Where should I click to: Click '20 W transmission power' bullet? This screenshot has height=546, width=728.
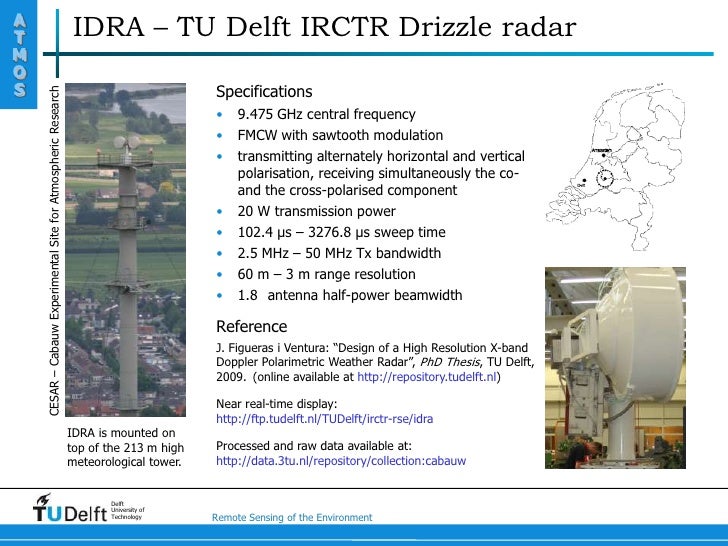pyautogui.click(x=317, y=211)
